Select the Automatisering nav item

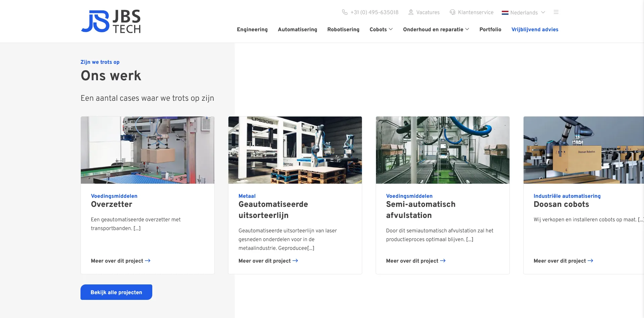point(297,30)
